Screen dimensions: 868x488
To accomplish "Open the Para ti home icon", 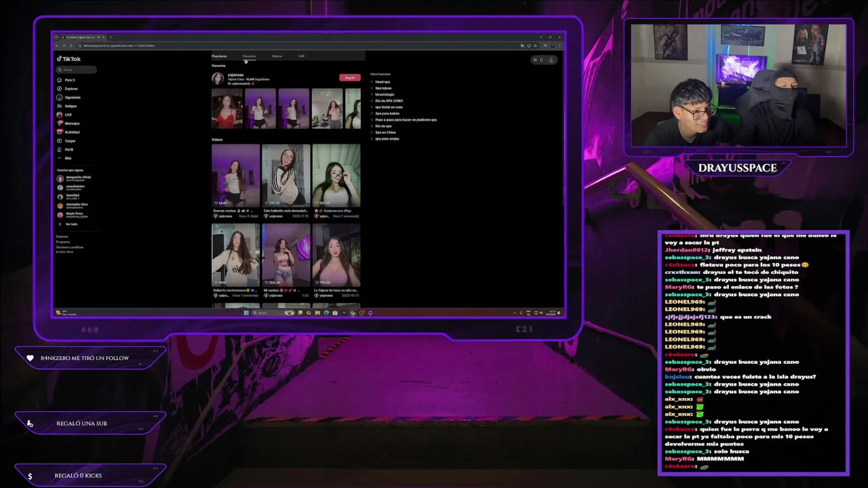I will [x=60, y=80].
